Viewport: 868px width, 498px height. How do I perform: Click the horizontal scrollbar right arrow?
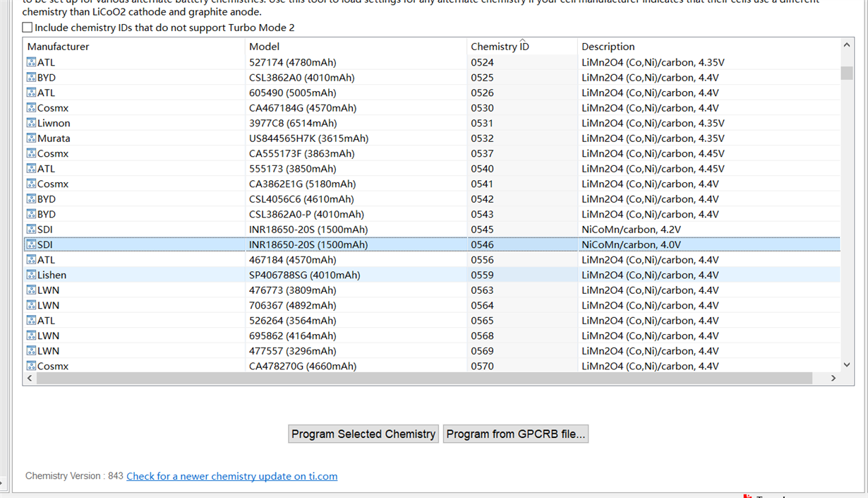833,379
